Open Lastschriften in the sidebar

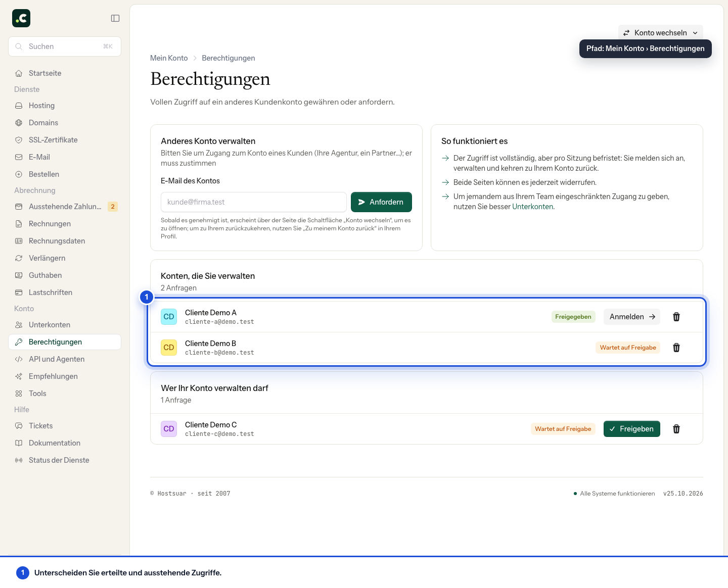click(65, 292)
